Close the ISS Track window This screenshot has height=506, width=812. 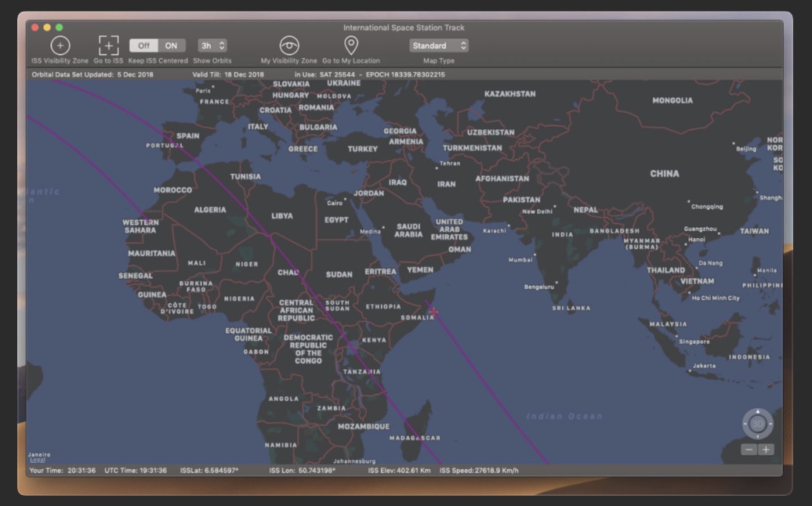34,27
